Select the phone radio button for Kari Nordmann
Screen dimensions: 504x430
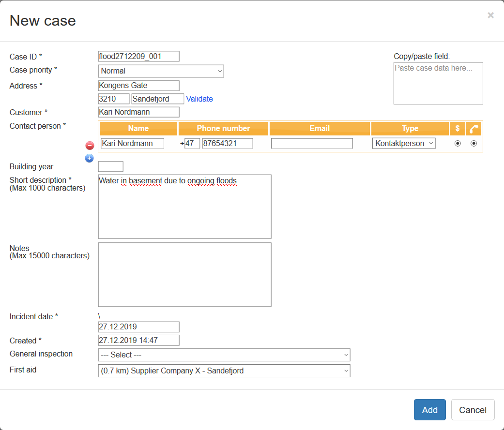[474, 143]
